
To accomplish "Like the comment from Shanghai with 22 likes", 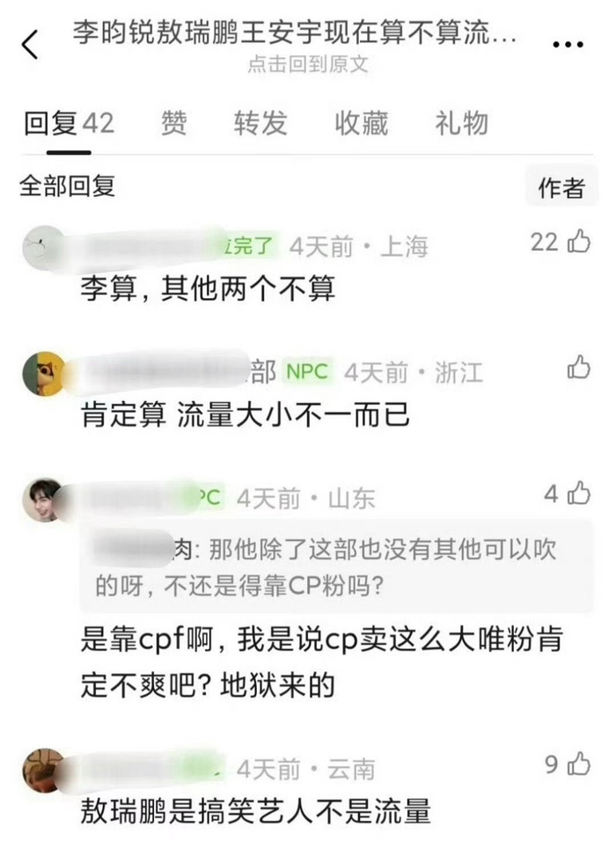I will click(579, 241).
